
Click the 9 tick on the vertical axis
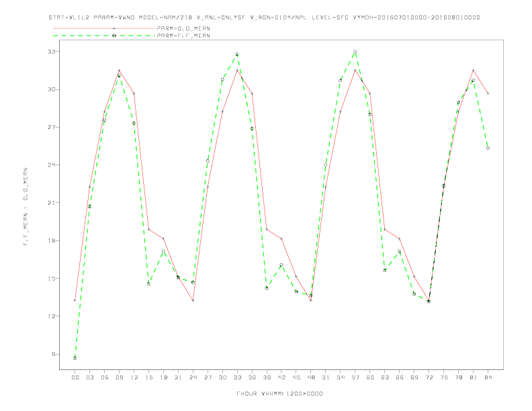(54, 354)
